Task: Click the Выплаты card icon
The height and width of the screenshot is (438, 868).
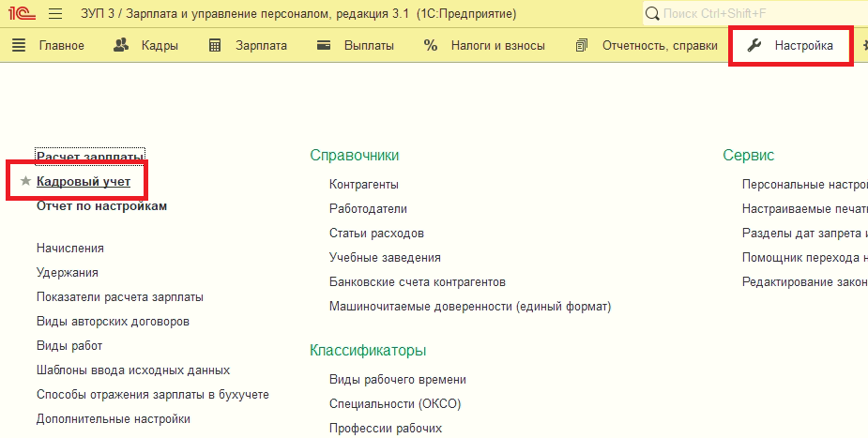Action: click(x=324, y=45)
